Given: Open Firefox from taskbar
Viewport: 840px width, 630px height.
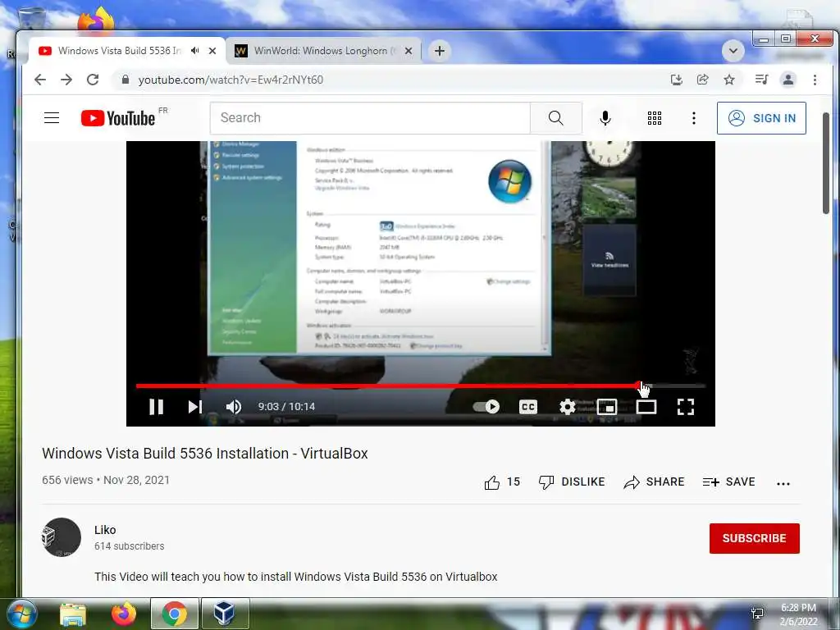Looking at the screenshot, I should pyautogui.click(x=123, y=614).
